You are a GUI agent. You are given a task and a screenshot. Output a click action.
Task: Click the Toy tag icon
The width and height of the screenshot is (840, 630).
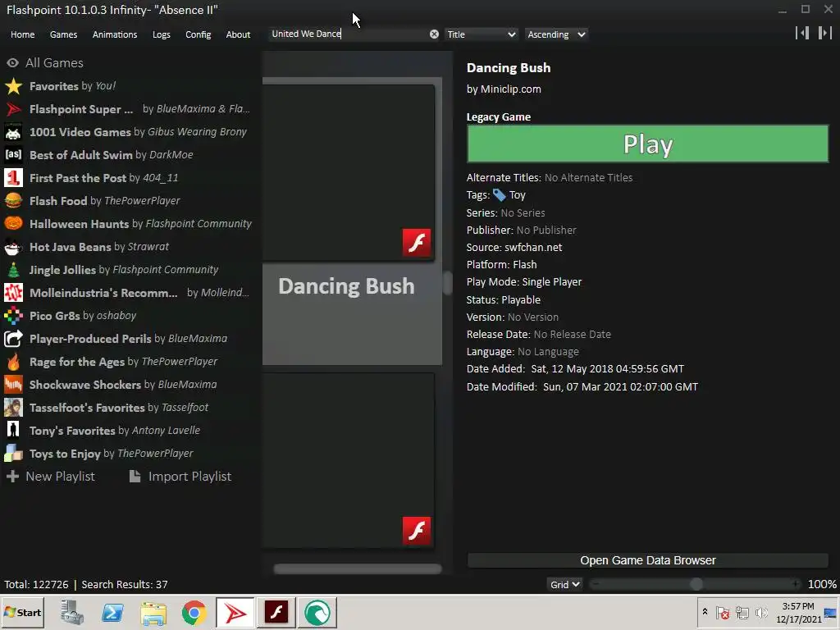pos(500,195)
